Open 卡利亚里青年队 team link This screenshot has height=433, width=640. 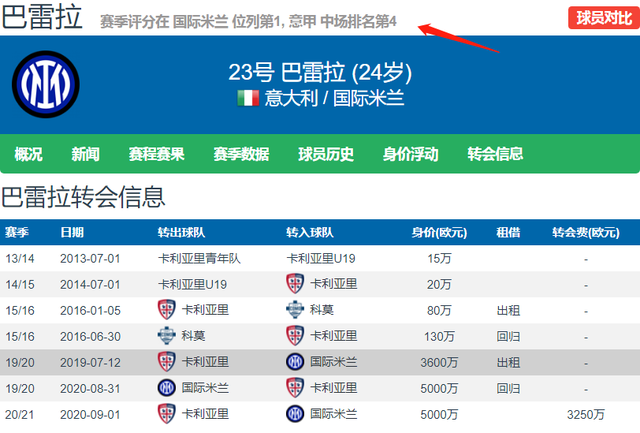199,258
